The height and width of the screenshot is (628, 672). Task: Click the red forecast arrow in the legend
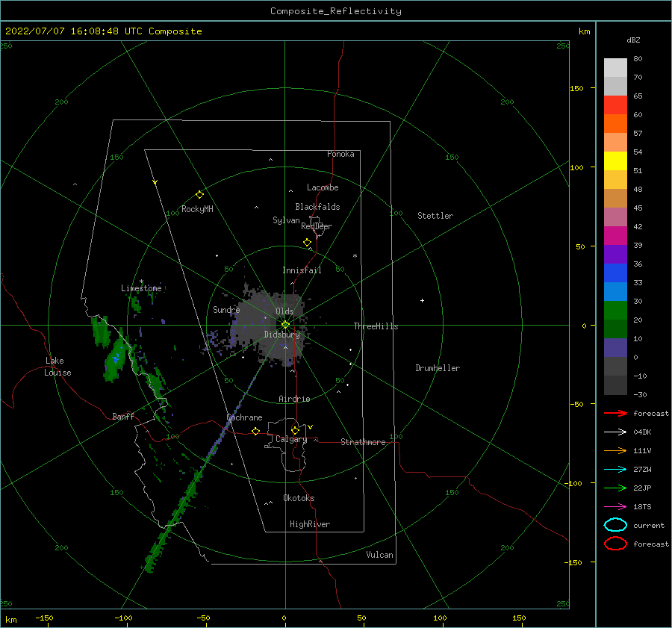(x=615, y=413)
